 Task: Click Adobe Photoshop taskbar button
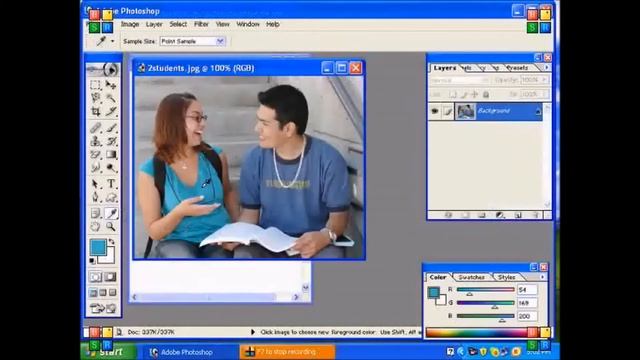187,352
